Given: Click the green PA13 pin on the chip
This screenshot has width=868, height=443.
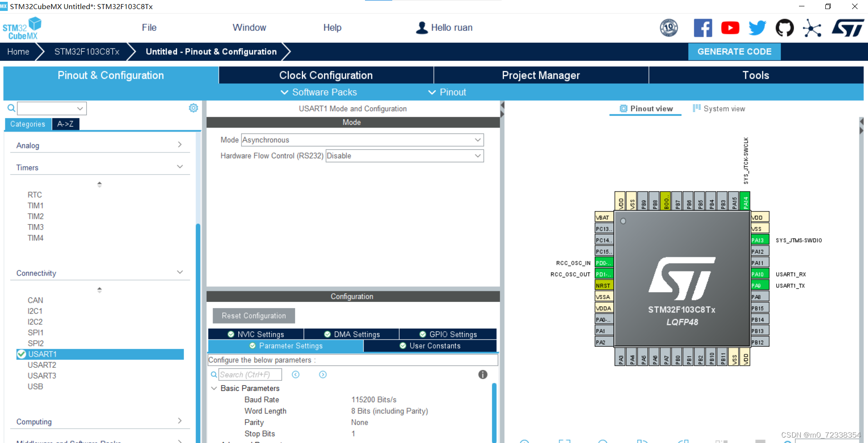Looking at the screenshot, I should pyautogui.click(x=759, y=240).
